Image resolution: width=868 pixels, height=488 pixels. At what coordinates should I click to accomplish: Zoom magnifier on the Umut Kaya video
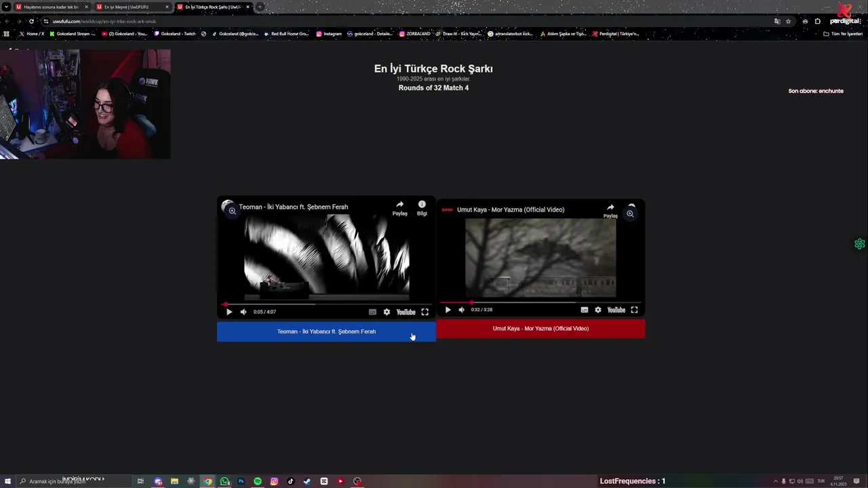(x=630, y=213)
